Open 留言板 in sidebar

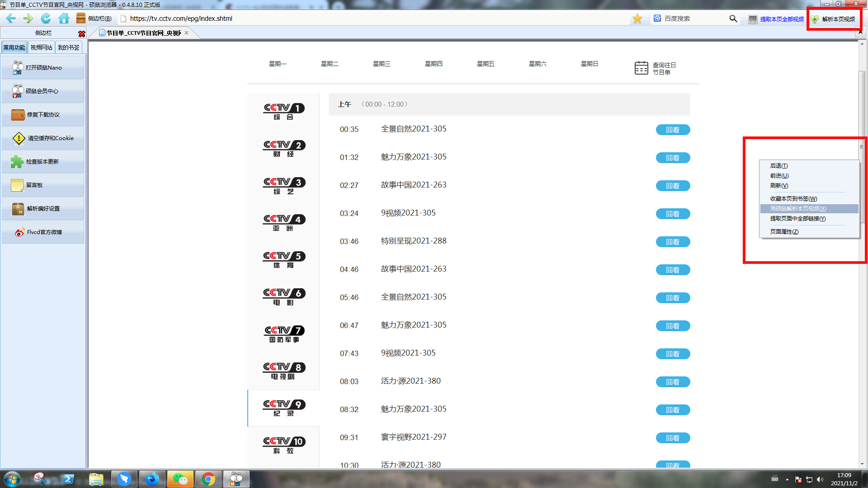[x=42, y=185]
